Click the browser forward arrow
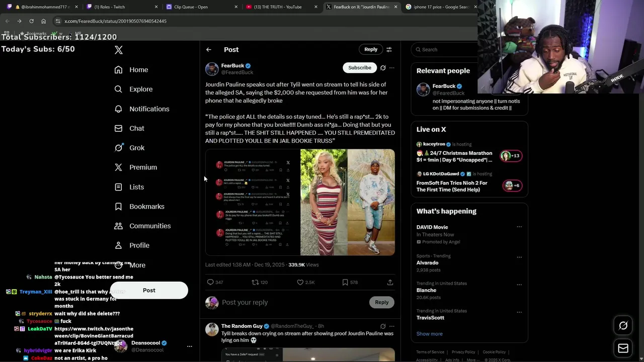Viewport: 644px width, 362px height. [19, 21]
